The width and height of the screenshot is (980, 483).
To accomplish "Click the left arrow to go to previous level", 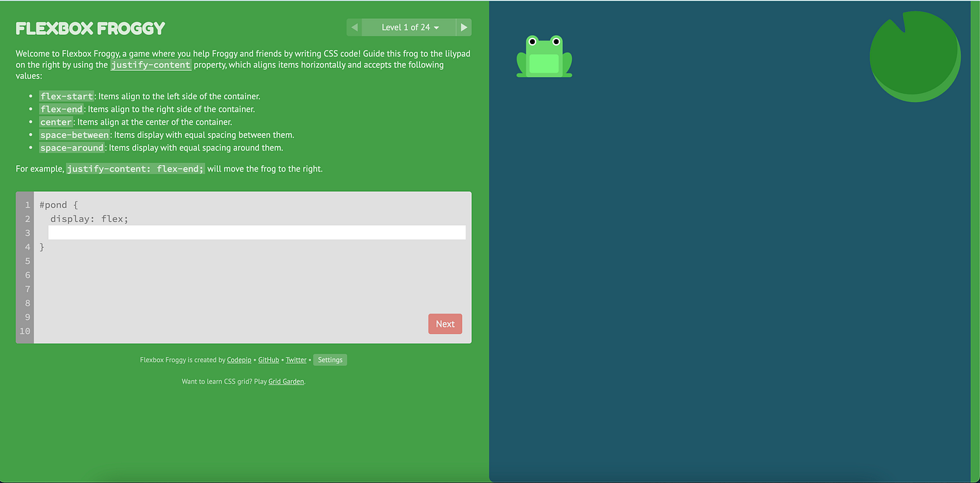I will tap(353, 27).
